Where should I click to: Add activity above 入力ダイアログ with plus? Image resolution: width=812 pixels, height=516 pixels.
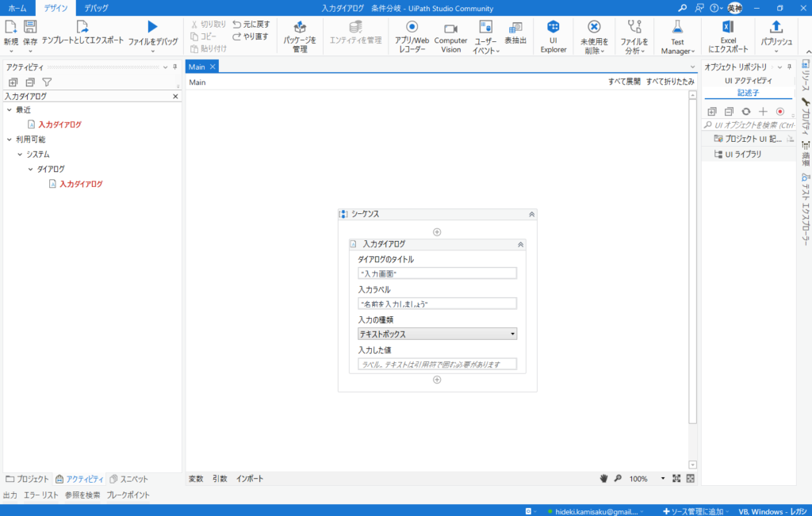point(437,232)
